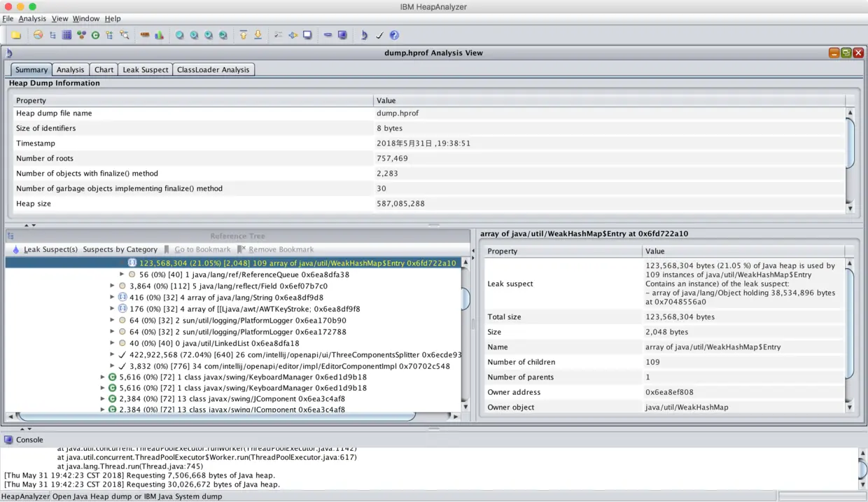Viewport: 868px width, 502px height.
Task: Click the Owner address value 0x6ea8ef808
Action: (669, 392)
